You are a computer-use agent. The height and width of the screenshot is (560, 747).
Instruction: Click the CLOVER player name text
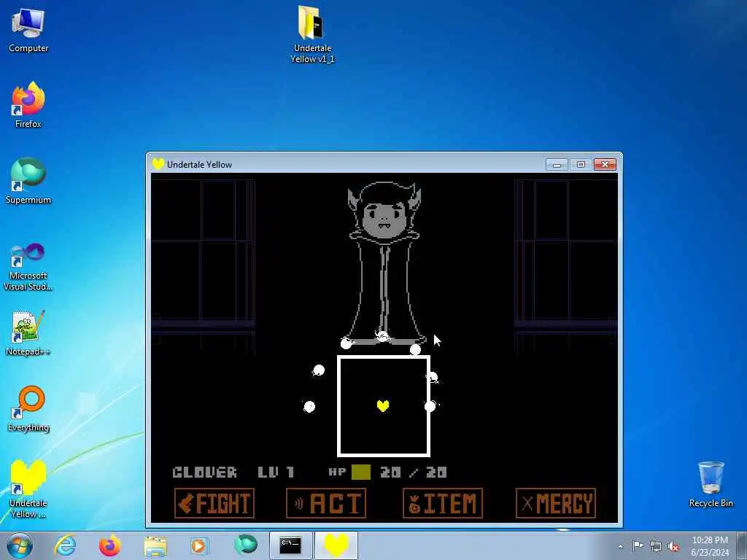(205, 472)
